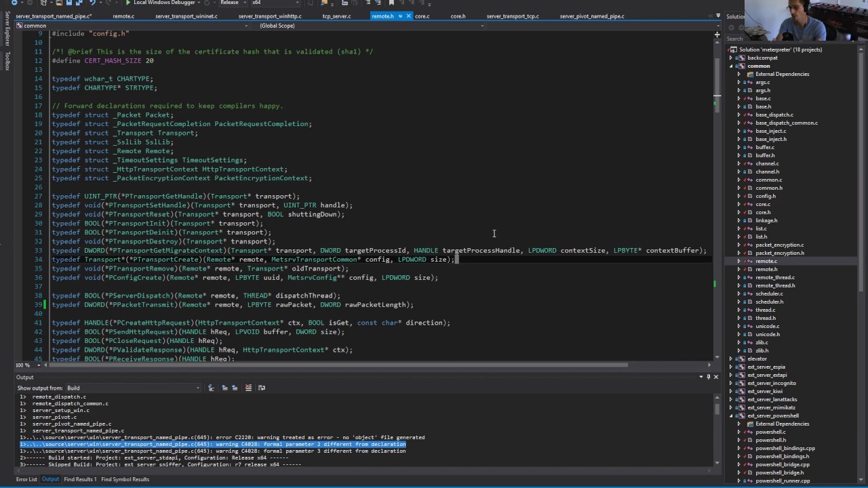Click CERT_HASH_SIZE on line 12
Viewport: 868px width, 488px height.
[113, 60]
